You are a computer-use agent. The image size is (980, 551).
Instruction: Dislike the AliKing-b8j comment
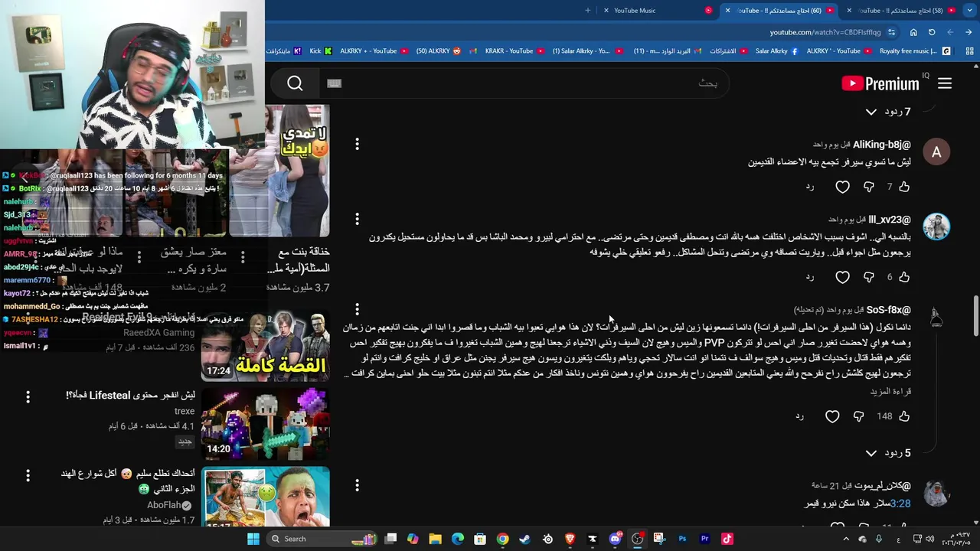pyautogui.click(x=869, y=187)
